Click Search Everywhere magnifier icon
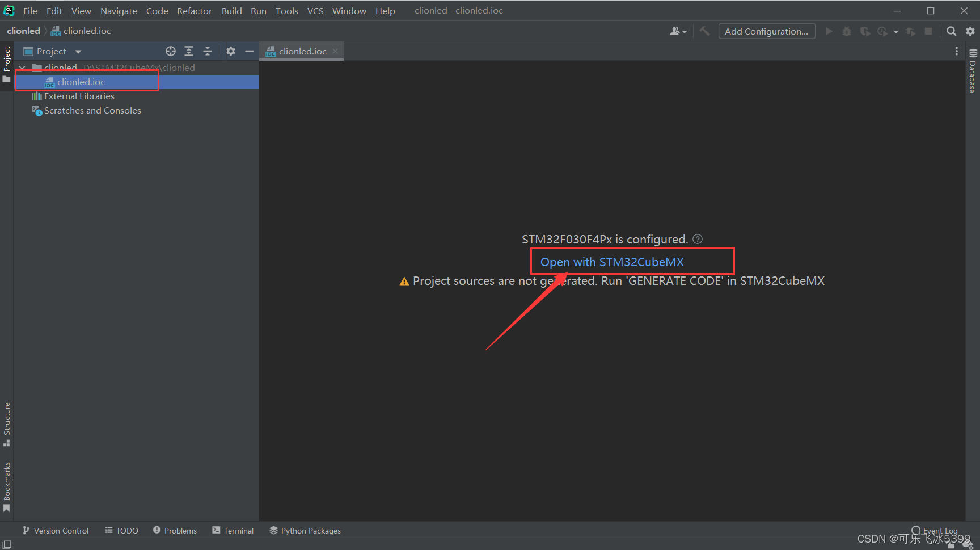The height and width of the screenshot is (550, 980). [952, 31]
